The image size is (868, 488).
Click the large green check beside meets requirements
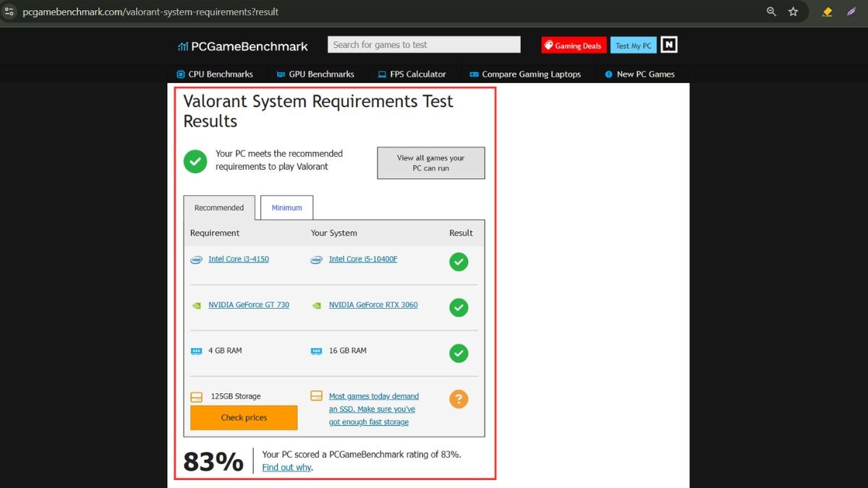point(195,161)
